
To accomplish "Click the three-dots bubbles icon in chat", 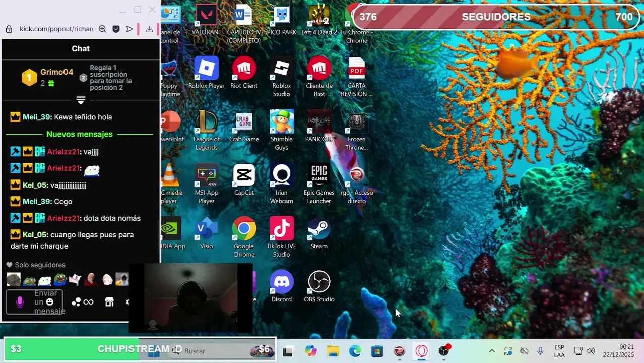I will pyautogui.click(x=76, y=302).
